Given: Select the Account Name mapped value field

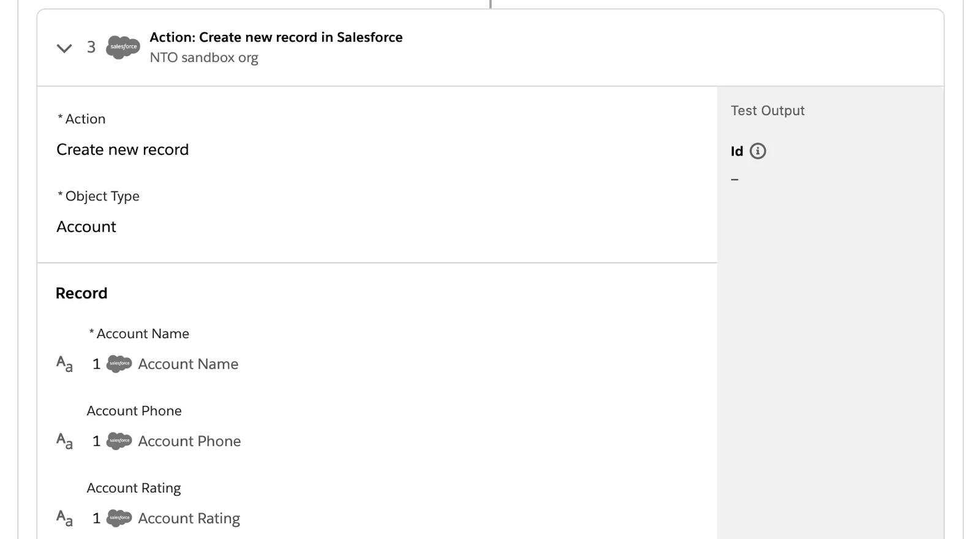Looking at the screenshot, I should [x=165, y=364].
